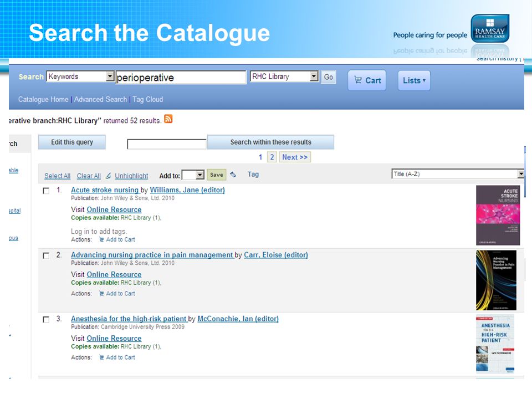Open Advancing nursing practice in pain management
The width and height of the screenshot is (532, 399).
(152, 255)
